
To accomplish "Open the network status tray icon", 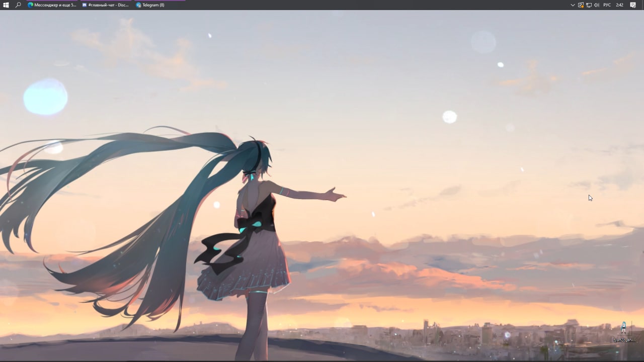I will click(x=589, y=5).
